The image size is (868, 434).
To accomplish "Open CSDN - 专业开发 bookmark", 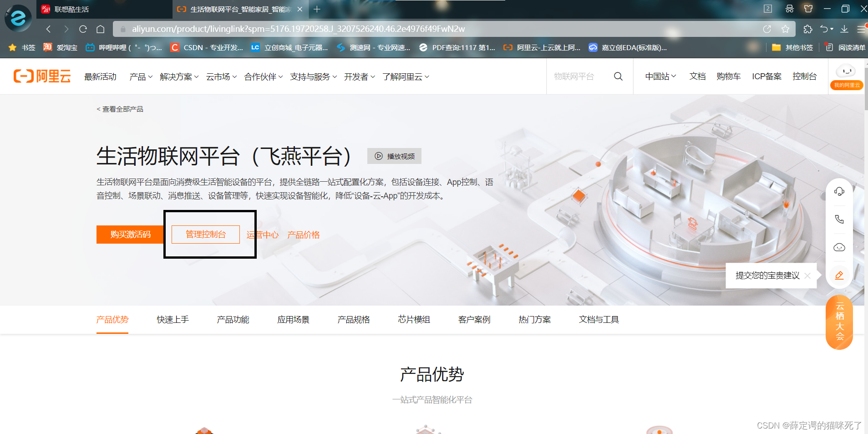I will pyautogui.click(x=206, y=47).
